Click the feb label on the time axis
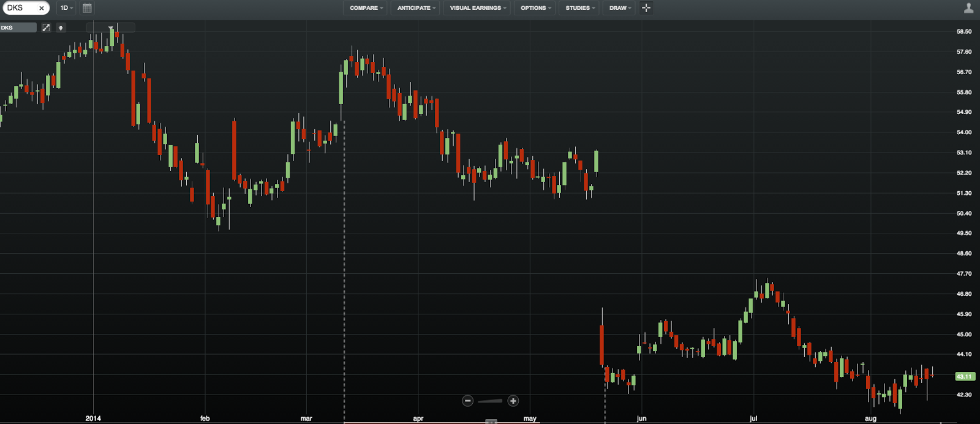The height and width of the screenshot is (424, 980). [205, 418]
